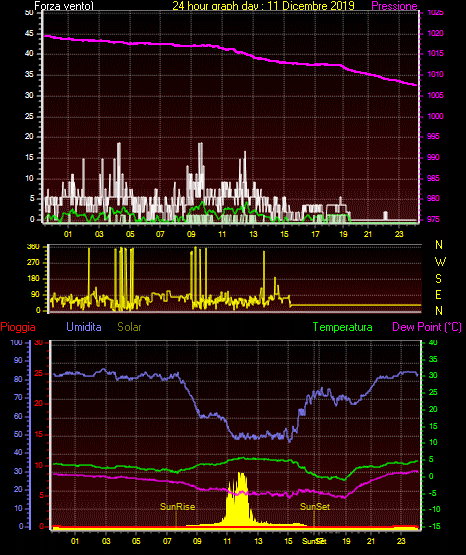
Task: Click the 'Dew Point (°C)' legend label
Action: (x=427, y=327)
